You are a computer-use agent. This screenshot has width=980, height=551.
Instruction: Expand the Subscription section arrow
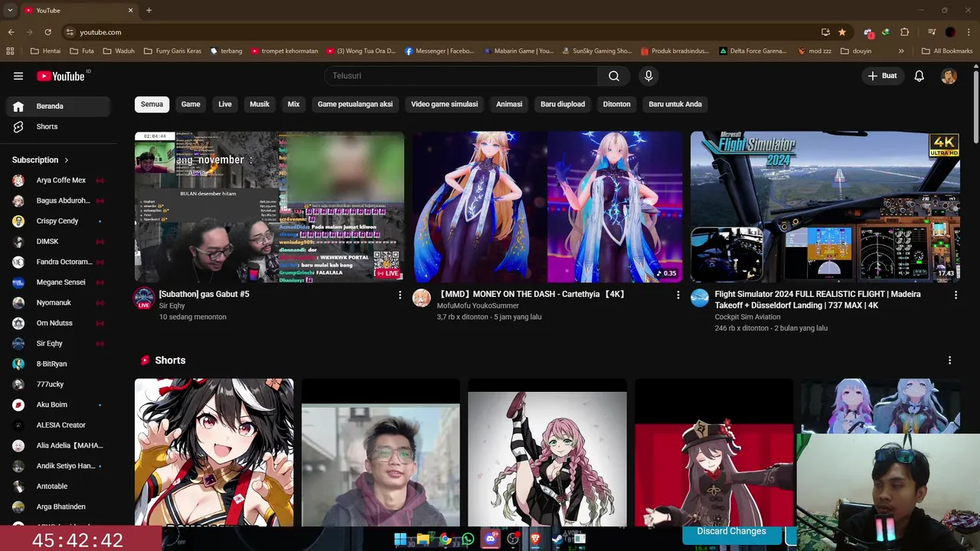67,160
